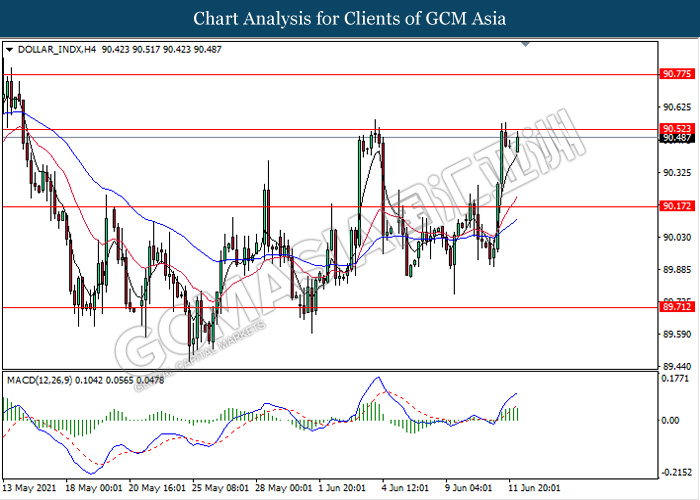This screenshot has width=700, height=500.
Task: Click the Chart Analysis title banner
Action: pyautogui.click(x=349, y=19)
